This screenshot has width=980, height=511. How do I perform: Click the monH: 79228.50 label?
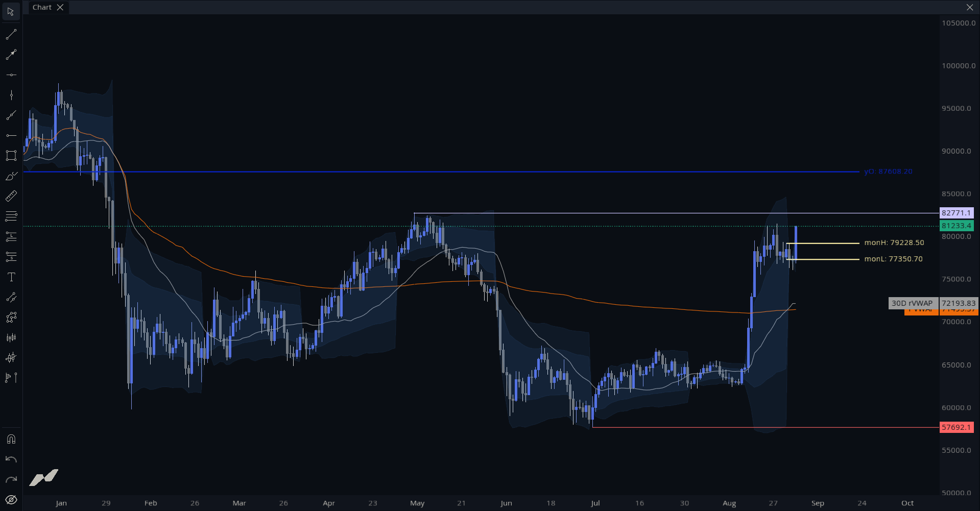(894, 243)
